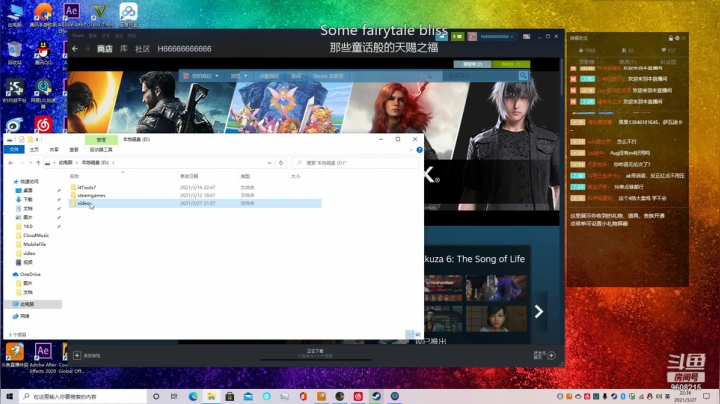Image resolution: width=720 pixels, height=404 pixels.
Task: Open Steam 商店 tab
Action: (x=105, y=49)
